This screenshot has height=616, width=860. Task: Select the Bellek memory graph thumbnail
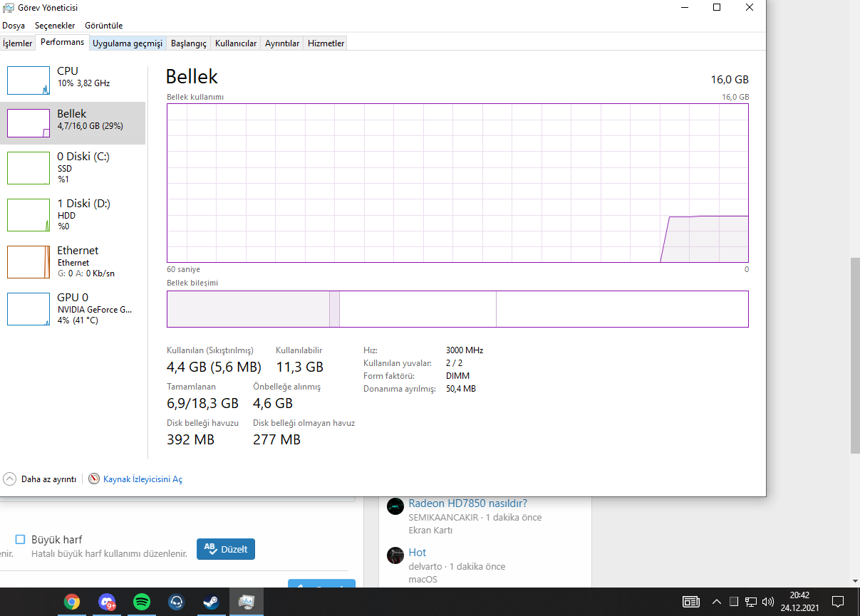[x=29, y=123]
